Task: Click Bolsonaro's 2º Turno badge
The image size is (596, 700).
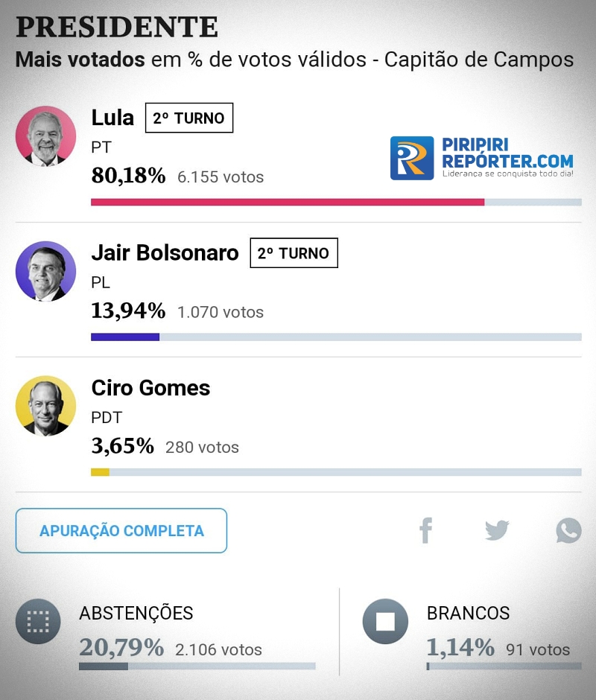Action: (294, 253)
